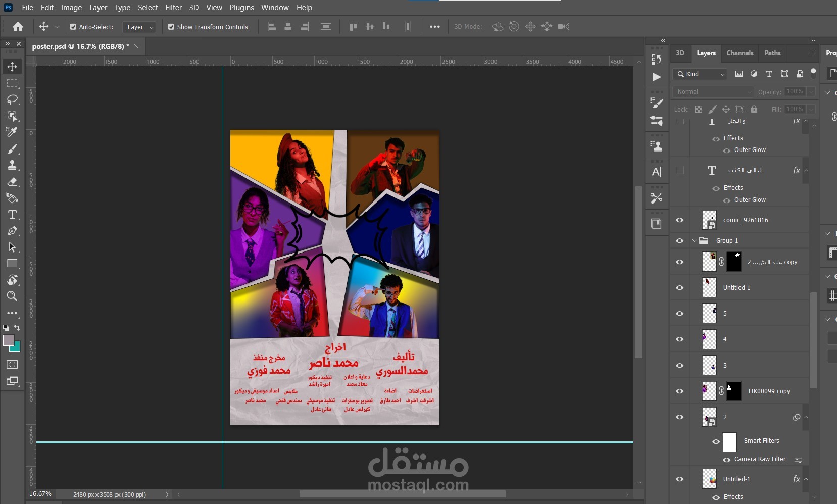Image resolution: width=837 pixels, height=504 pixels.
Task: Select the Pen tool
Action: [x=12, y=231]
